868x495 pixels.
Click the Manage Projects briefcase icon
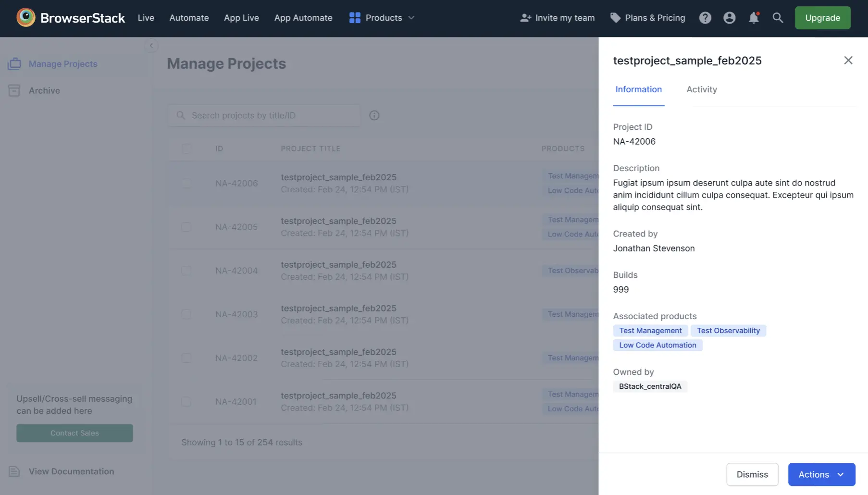(14, 63)
